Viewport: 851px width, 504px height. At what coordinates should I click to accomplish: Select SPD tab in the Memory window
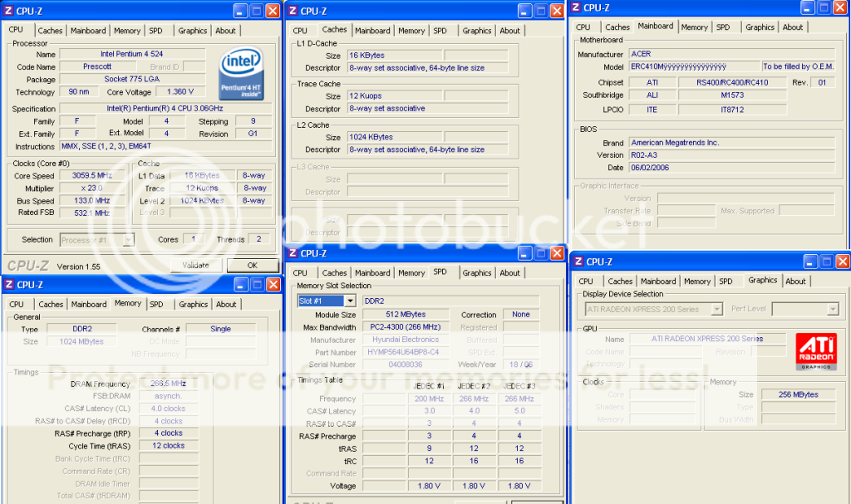coord(156,305)
